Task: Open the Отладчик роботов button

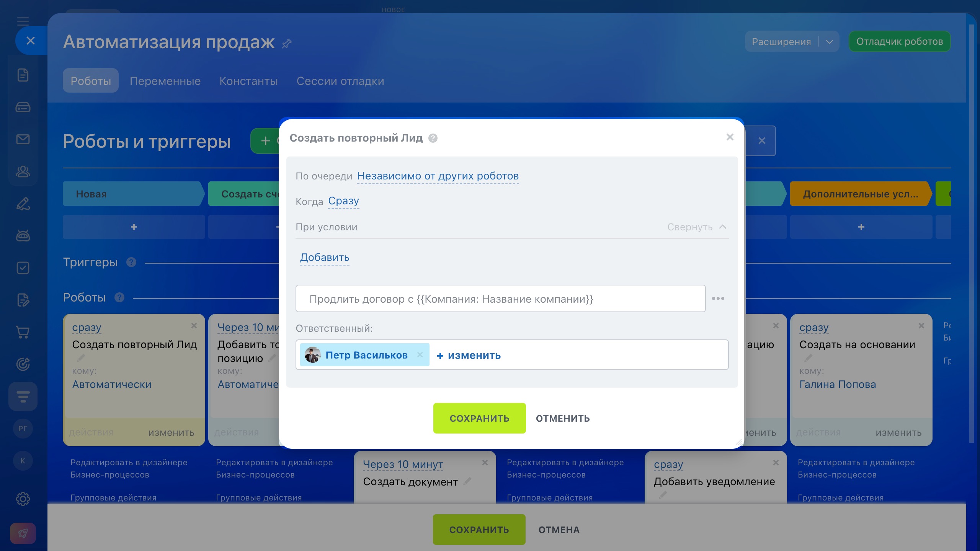Action: [x=899, y=42]
